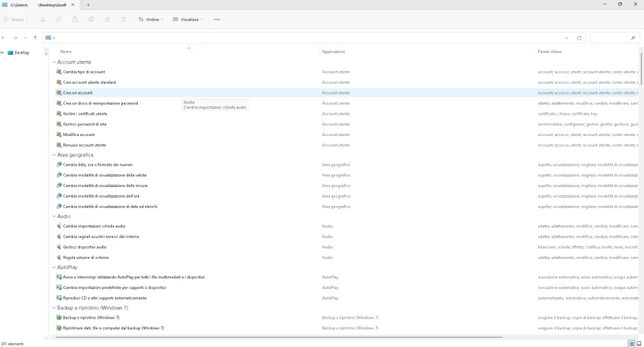The height and width of the screenshot is (347, 644).
Task: Switch to large icons view in status bar
Action: coord(639,344)
